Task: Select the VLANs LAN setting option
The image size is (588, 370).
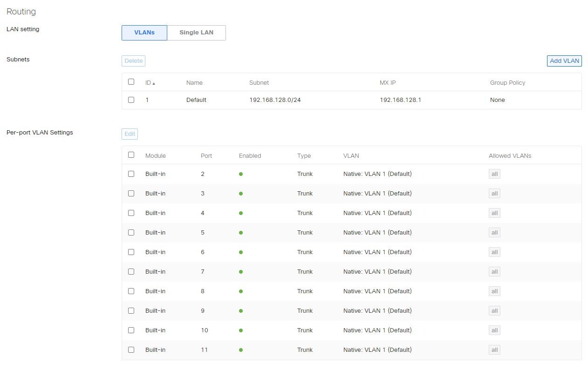Action: 144,33
